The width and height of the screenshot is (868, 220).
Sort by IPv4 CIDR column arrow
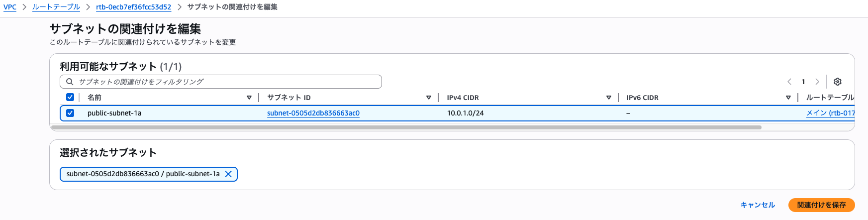click(609, 98)
